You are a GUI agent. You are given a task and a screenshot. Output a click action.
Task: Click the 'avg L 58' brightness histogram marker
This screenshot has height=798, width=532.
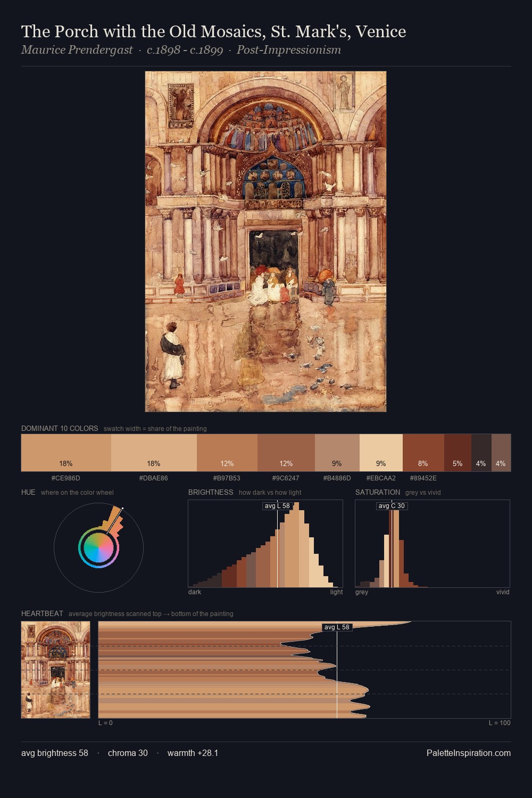tap(277, 506)
